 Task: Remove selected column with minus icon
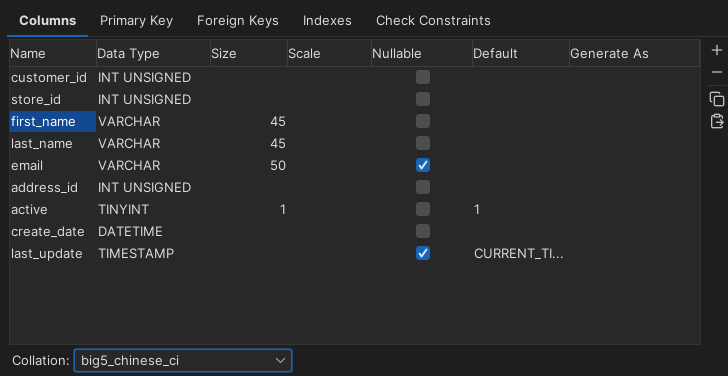point(717,72)
